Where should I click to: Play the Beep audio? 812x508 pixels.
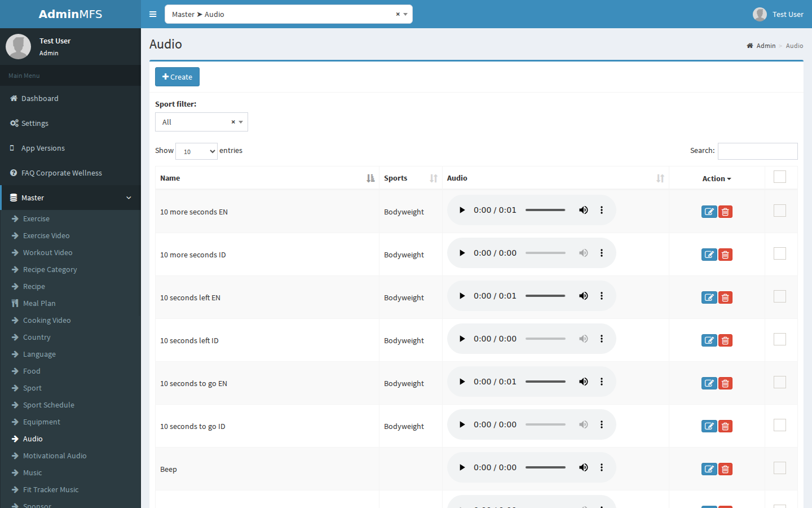pos(462,467)
